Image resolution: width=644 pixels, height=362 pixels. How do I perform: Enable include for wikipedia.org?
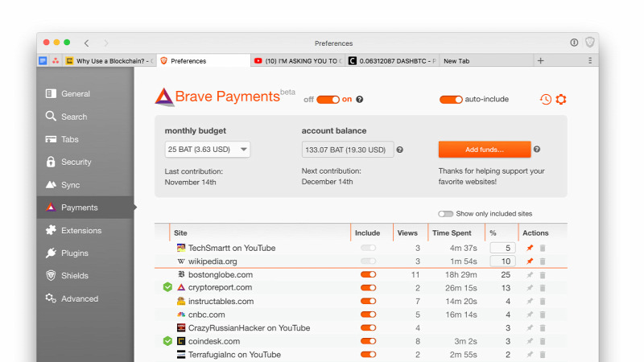click(x=368, y=261)
